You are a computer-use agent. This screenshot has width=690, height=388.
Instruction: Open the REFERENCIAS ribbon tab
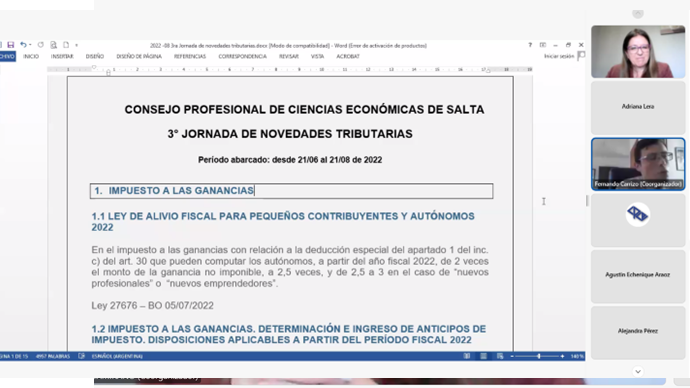coord(190,56)
